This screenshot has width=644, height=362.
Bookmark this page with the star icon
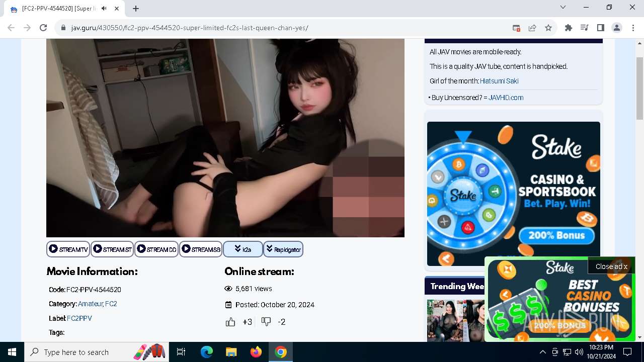pyautogui.click(x=548, y=28)
